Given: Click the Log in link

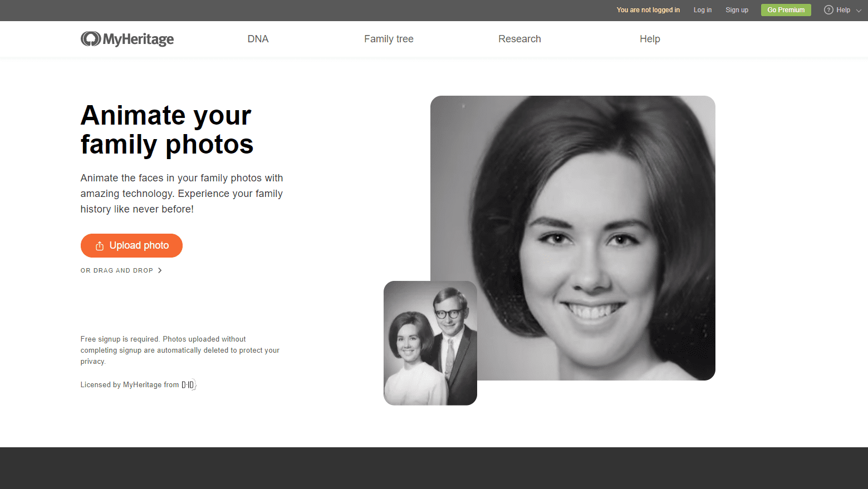Looking at the screenshot, I should 702,10.
